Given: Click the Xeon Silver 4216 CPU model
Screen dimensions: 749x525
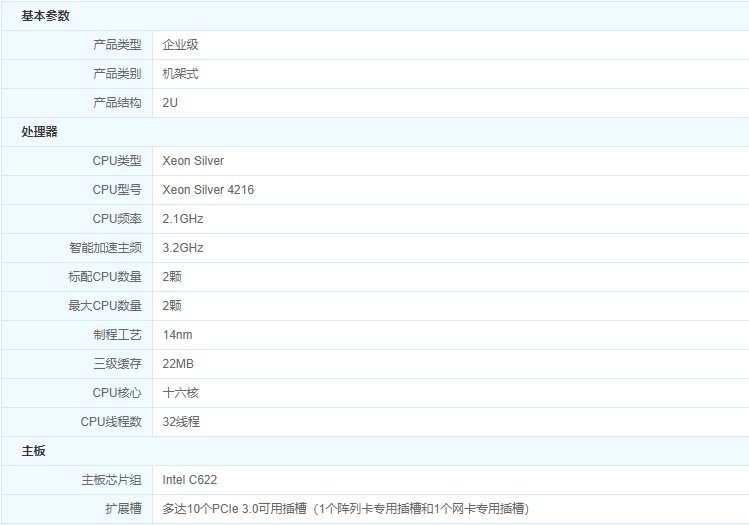Looking at the screenshot, I should (x=208, y=190).
